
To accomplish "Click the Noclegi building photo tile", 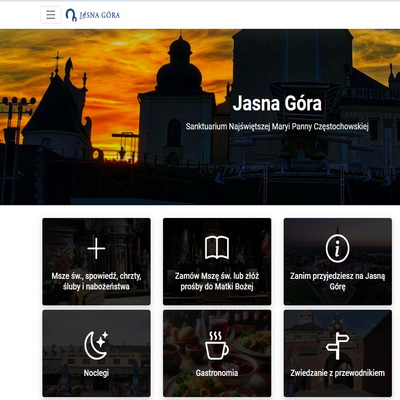I will click(x=96, y=353).
